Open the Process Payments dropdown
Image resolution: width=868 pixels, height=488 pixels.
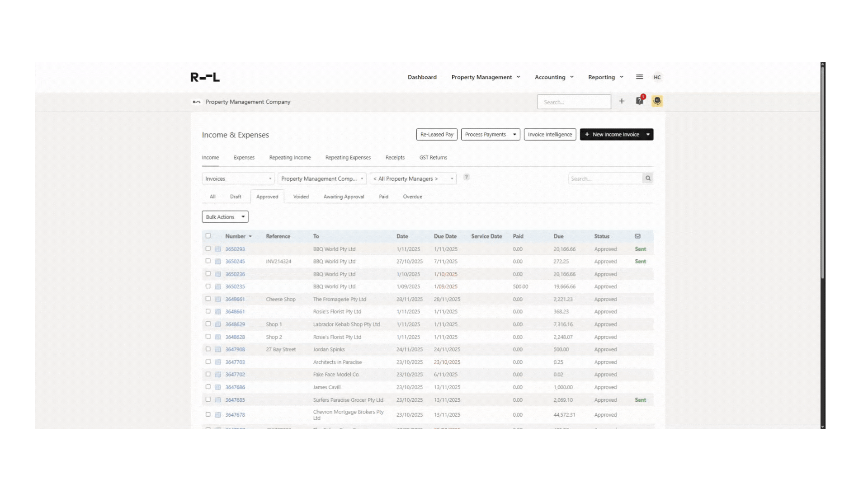tap(491, 135)
